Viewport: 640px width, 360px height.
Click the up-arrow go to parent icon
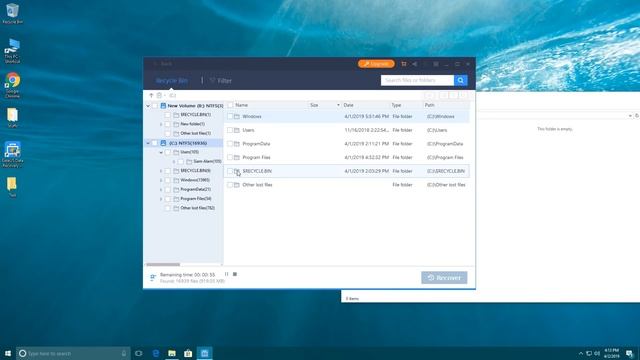(x=151, y=96)
